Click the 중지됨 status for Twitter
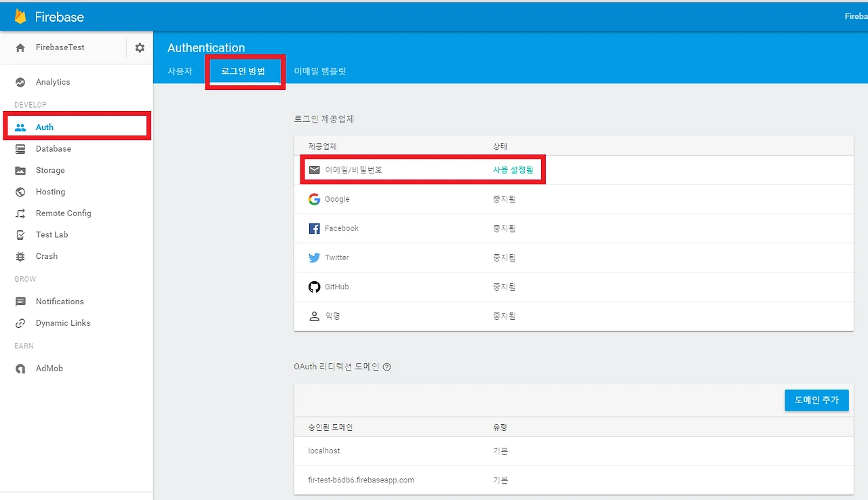The width and height of the screenshot is (868, 500). 505,257
